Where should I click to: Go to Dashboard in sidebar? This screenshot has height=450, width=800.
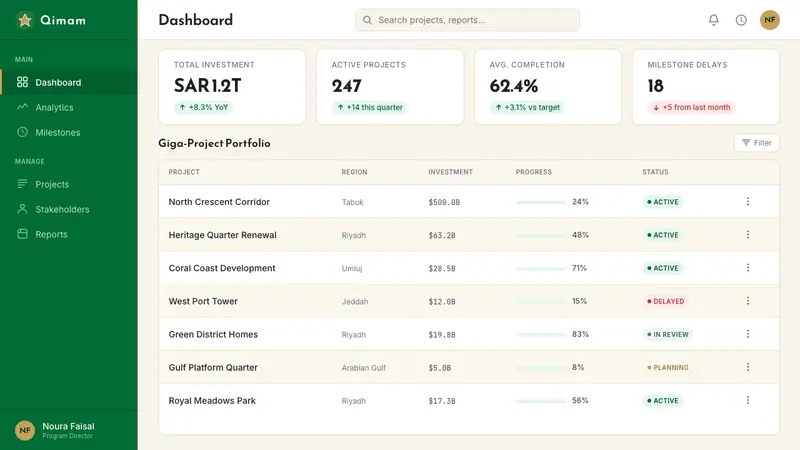pyautogui.click(x=69, y=82)
